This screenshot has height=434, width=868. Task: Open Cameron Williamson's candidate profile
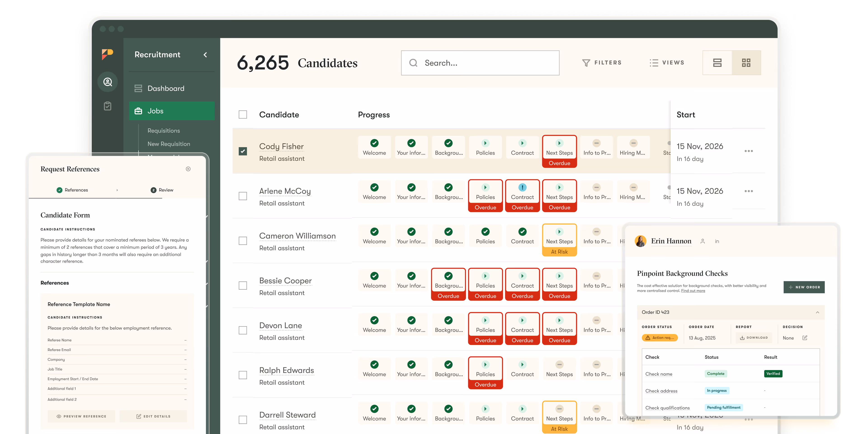click(x=297, y=236)
